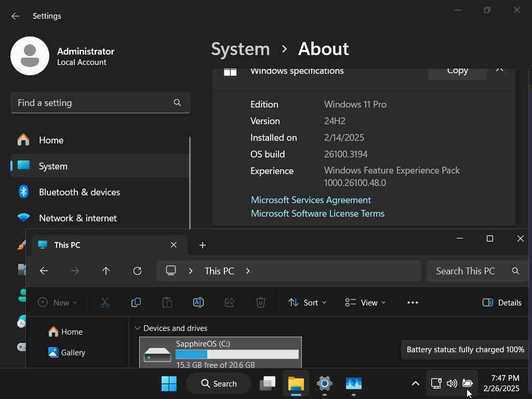Viewport: 532px width, 399px height.
Task: Click the Copy icon in Explorer toolbar
Action: click(x=136, y=302)
